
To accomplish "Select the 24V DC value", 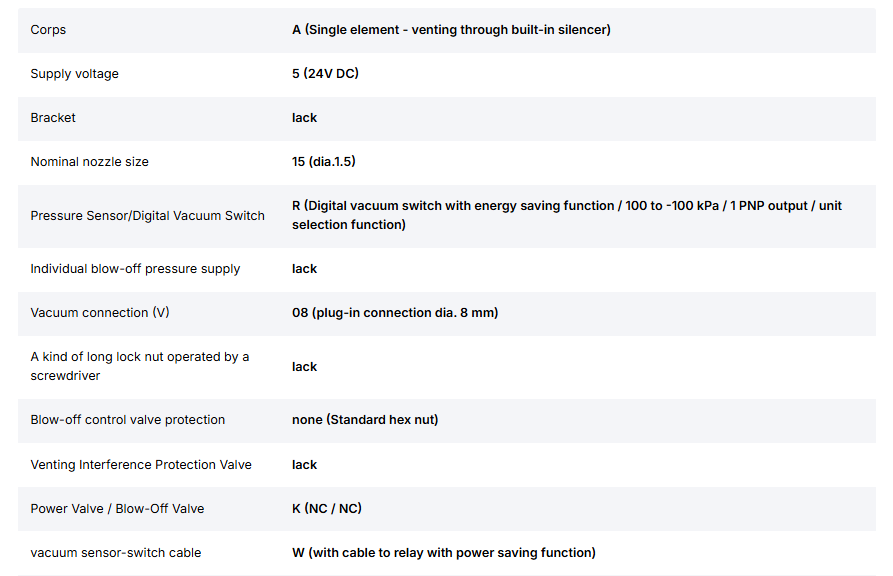I will click(325, 73).
